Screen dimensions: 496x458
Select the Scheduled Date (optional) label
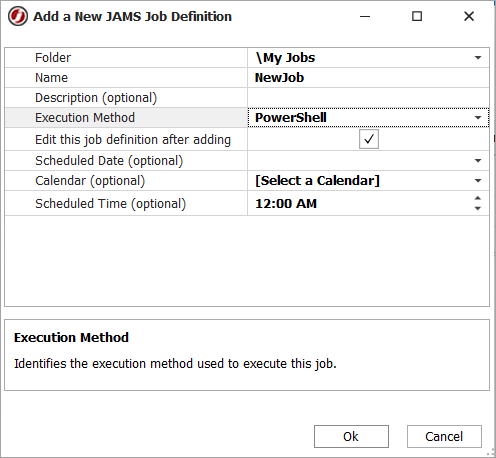(109, 161)
